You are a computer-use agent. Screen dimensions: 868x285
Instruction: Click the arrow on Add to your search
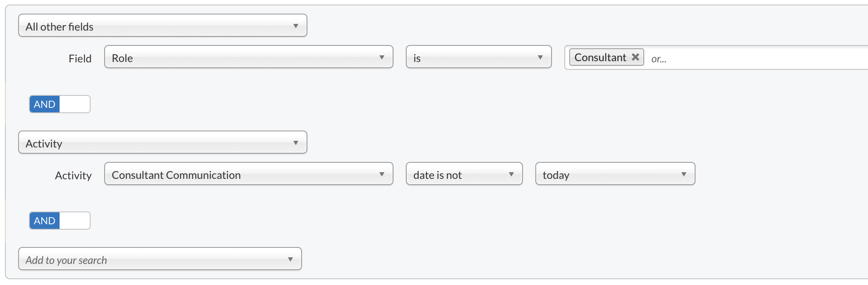pos(290,259)
